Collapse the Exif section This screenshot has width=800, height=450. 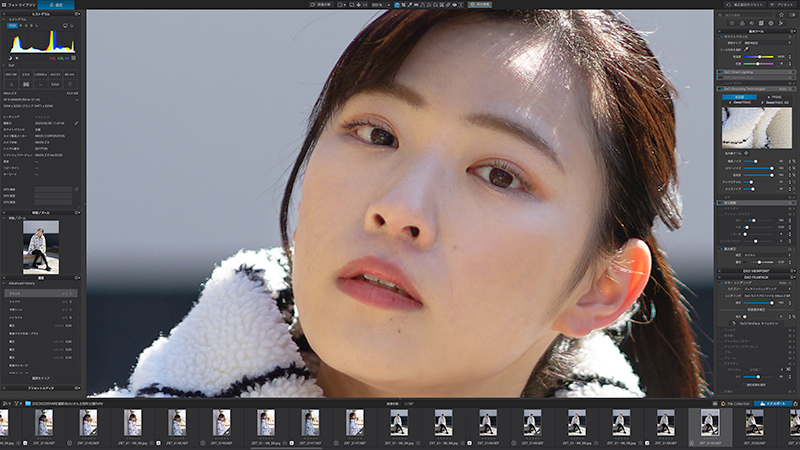[x=4, y=65]
